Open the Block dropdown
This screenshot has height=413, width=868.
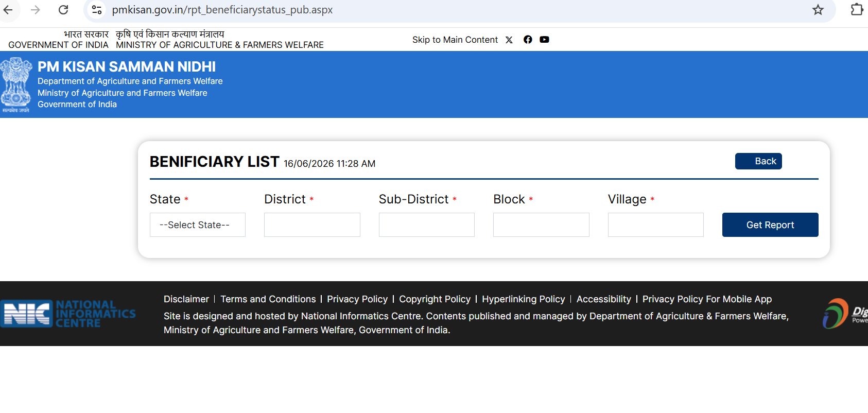pyautogui.click(x=541, y=225)
